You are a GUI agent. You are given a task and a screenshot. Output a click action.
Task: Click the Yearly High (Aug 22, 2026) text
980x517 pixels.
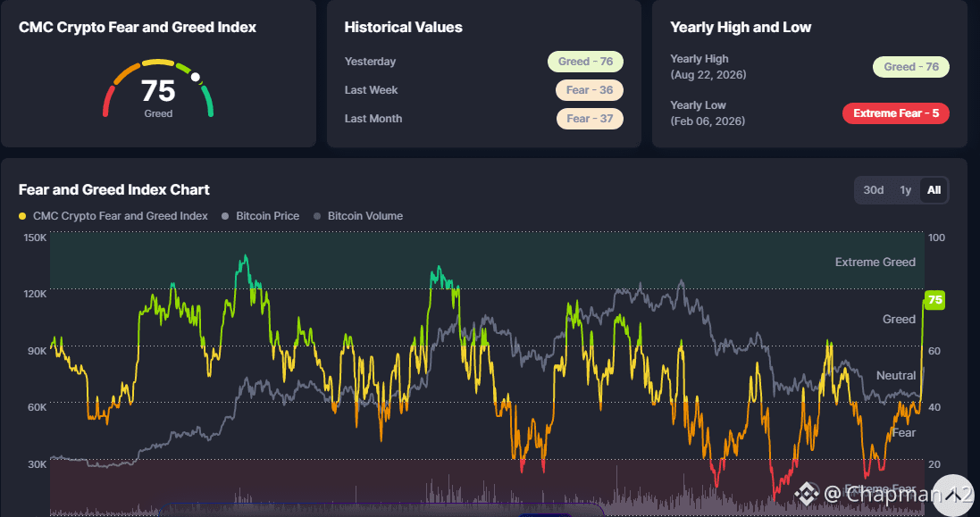pos(708,67)
